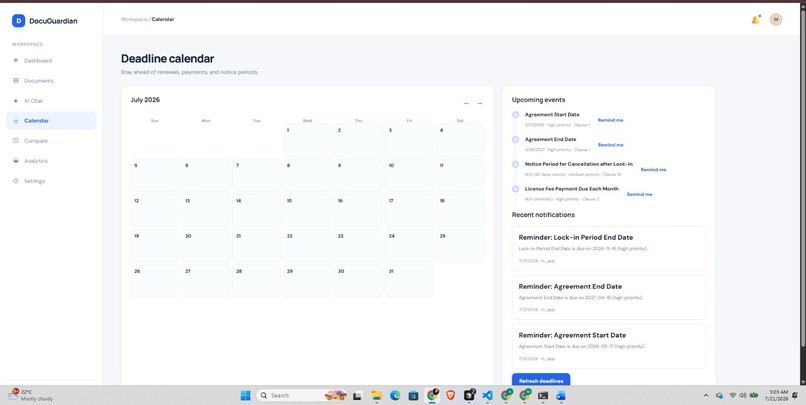Open the Reminder: Agreement Start Date notification card
Viewport: 806px width, 405px height.
point(609,346)
